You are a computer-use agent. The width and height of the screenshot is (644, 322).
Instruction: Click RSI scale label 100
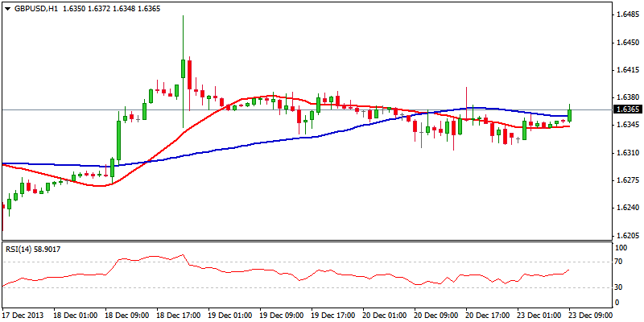point(622,248)
